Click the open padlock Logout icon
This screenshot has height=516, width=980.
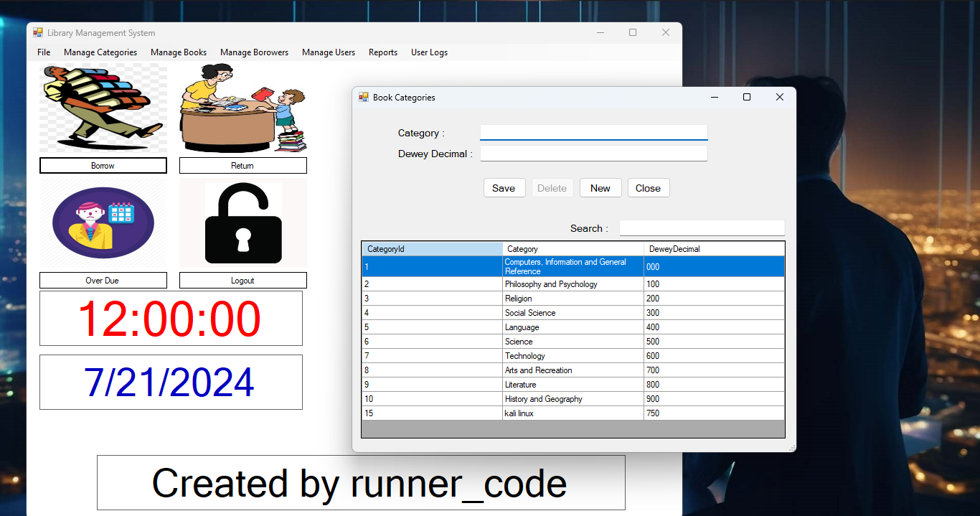242,223
